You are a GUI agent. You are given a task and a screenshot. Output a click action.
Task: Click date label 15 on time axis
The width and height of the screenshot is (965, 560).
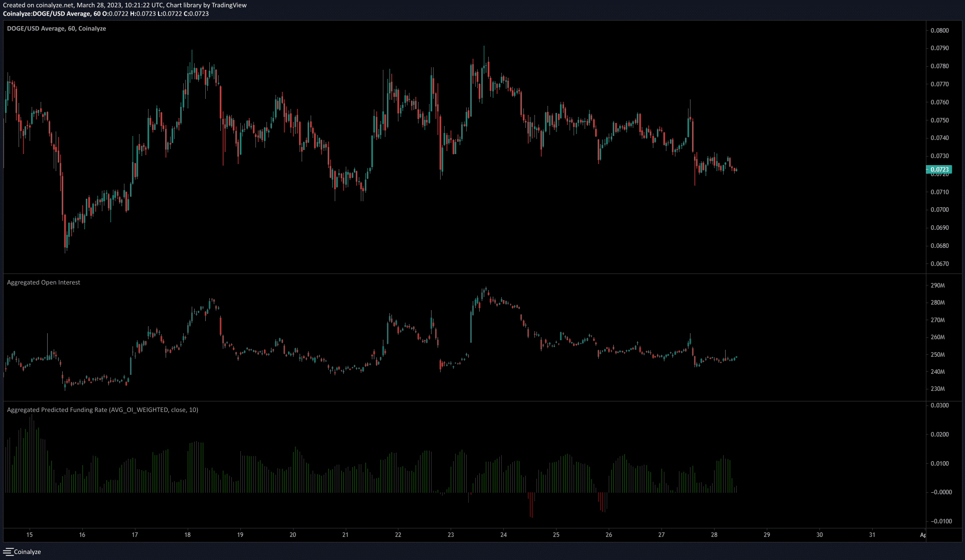point(30,535)
